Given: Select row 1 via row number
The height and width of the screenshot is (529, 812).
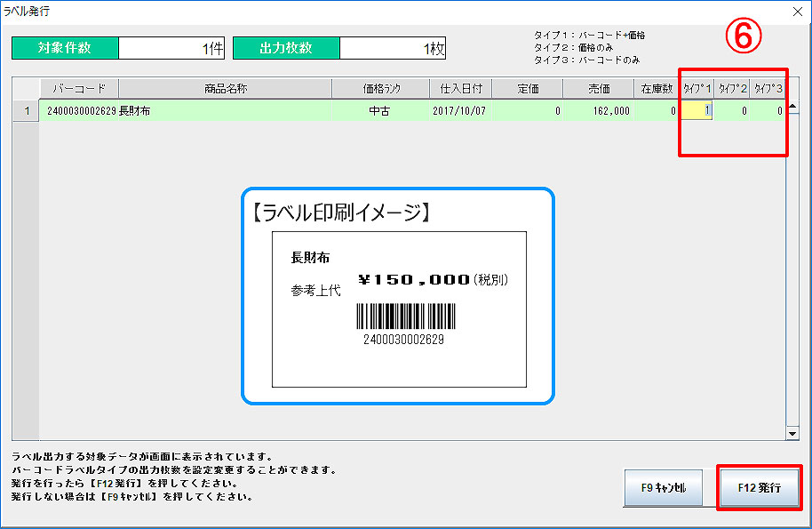Looking at the screenshot, I should pos(27,111).
